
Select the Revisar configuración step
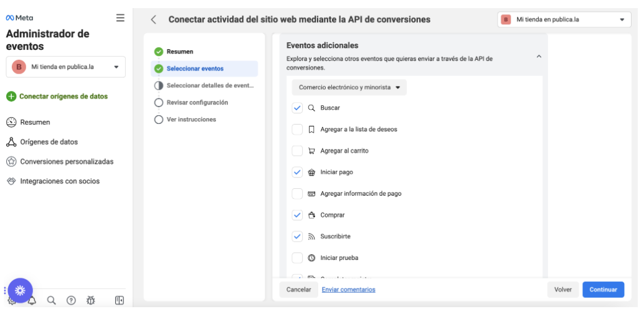197,102
